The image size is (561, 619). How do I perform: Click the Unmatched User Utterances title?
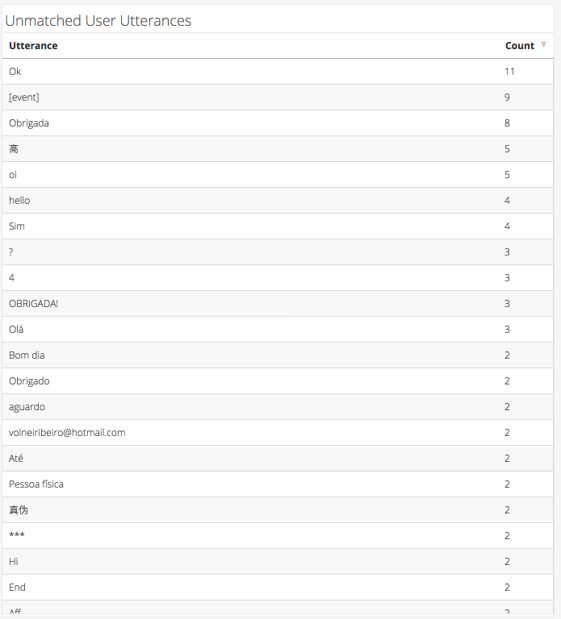point(98,21)
